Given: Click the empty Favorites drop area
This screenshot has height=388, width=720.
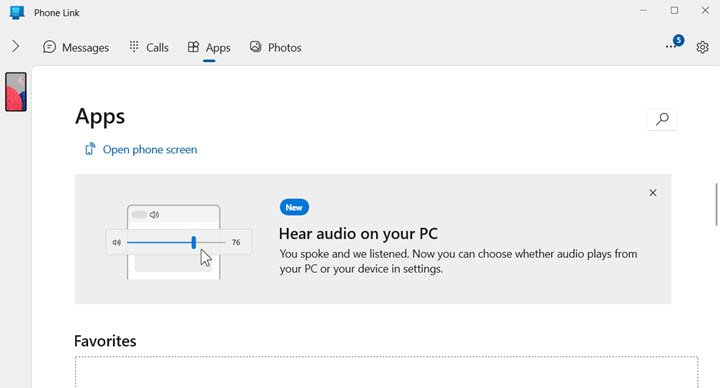Looking at the screenshot, I should pyautogui.click(x=386, y=372).
